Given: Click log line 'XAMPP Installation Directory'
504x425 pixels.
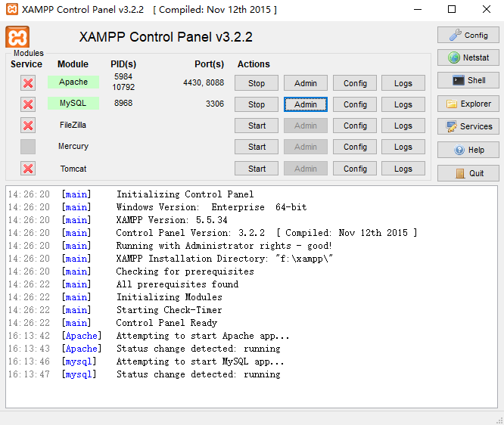Looking at the screenshot, I should point(224,259).
